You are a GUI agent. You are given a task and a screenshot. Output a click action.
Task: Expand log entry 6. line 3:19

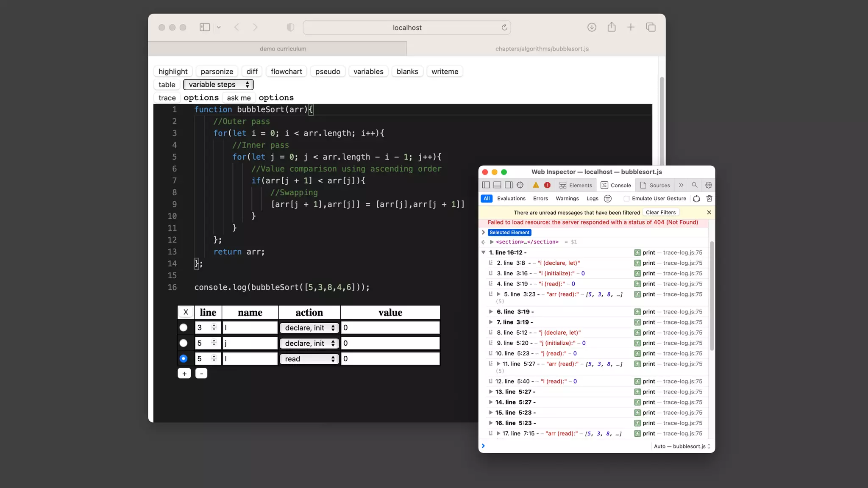491,312
